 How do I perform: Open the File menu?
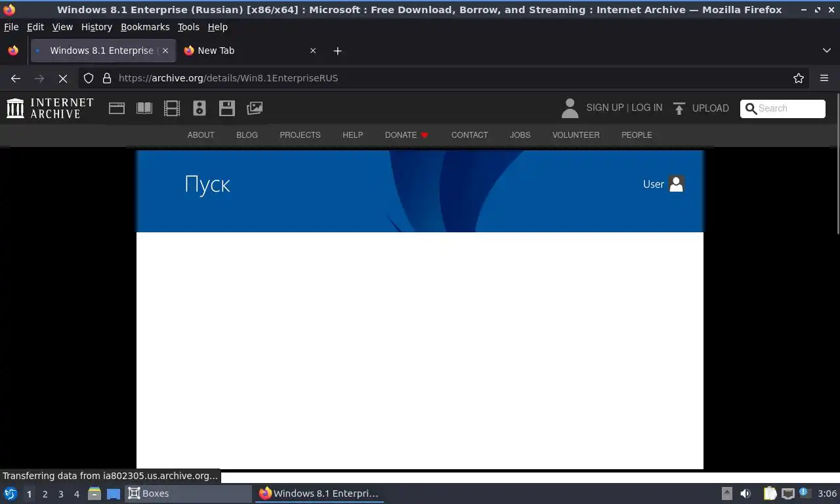[11, 27]
